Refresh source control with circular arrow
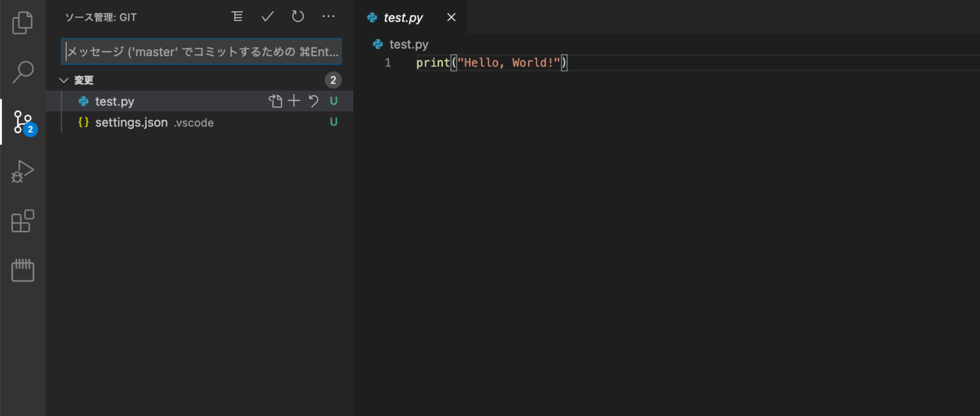This screenshot has height=416, width=980. coord(298,17)
